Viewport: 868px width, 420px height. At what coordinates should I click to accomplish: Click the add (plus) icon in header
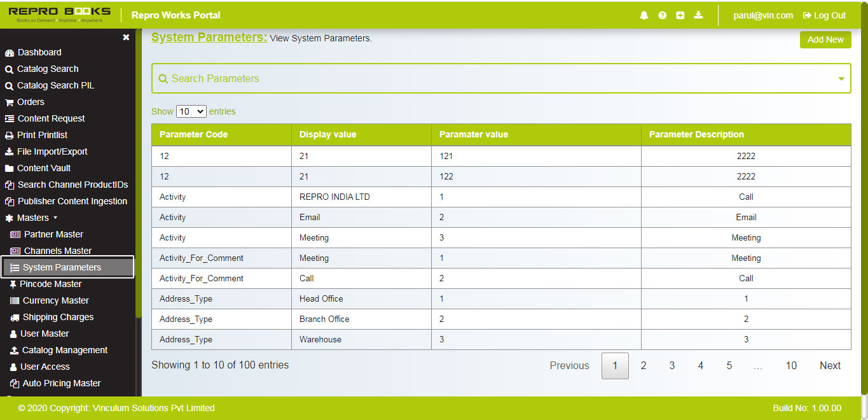680,15
